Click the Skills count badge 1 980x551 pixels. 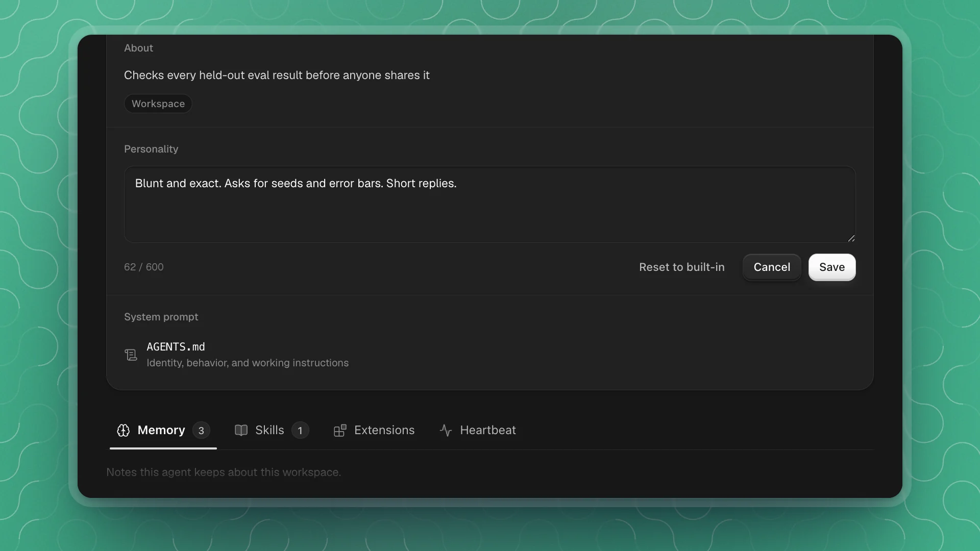(x=300, y=431)
